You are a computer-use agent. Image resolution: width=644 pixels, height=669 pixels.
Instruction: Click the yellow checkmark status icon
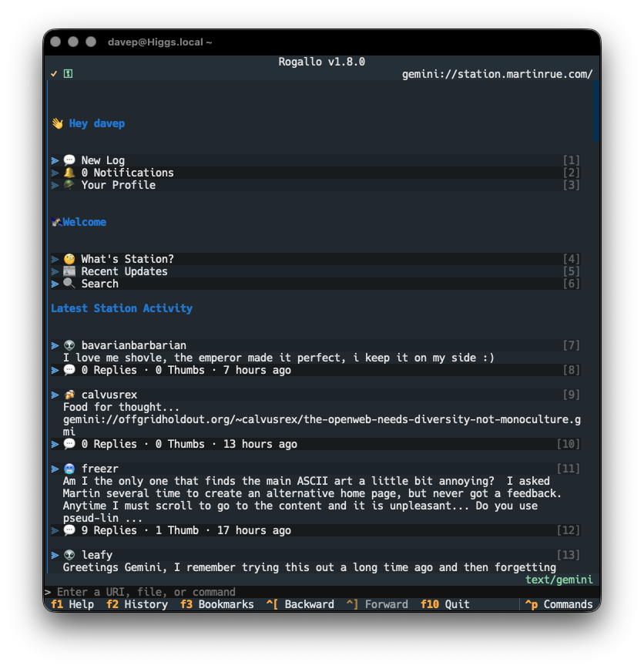54,74
